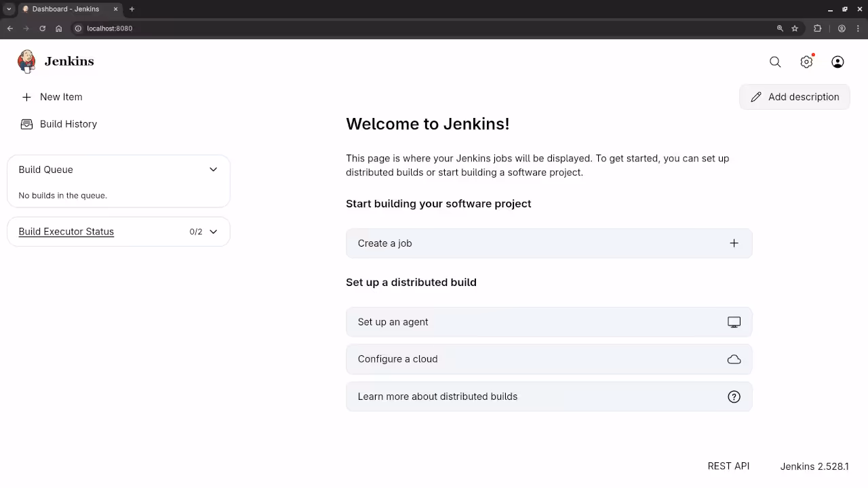Click the plus icon on Create a job
The width and height of the screenshot is (868, 488).
[x=734, y=243]
